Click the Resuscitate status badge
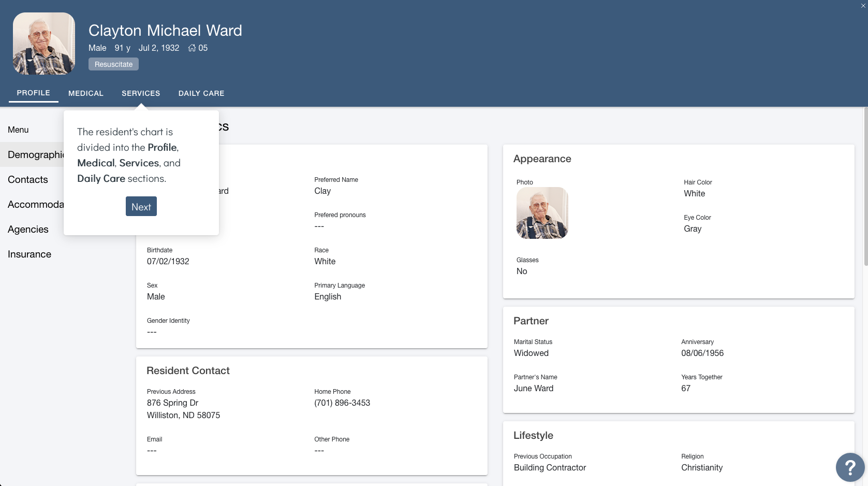 (113, 64)
